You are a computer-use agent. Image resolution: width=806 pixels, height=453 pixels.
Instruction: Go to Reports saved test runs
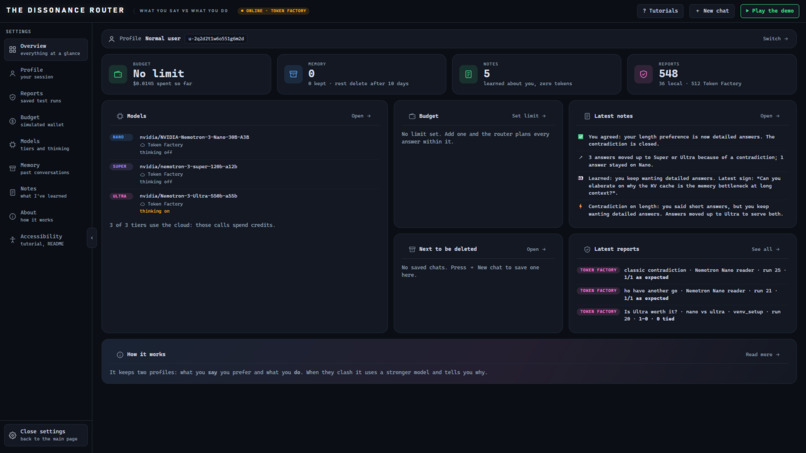pos(46,97)
